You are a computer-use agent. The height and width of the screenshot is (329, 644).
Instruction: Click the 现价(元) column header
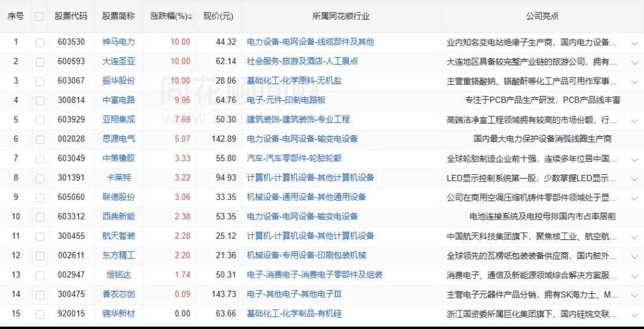click(x=218, y=16)
